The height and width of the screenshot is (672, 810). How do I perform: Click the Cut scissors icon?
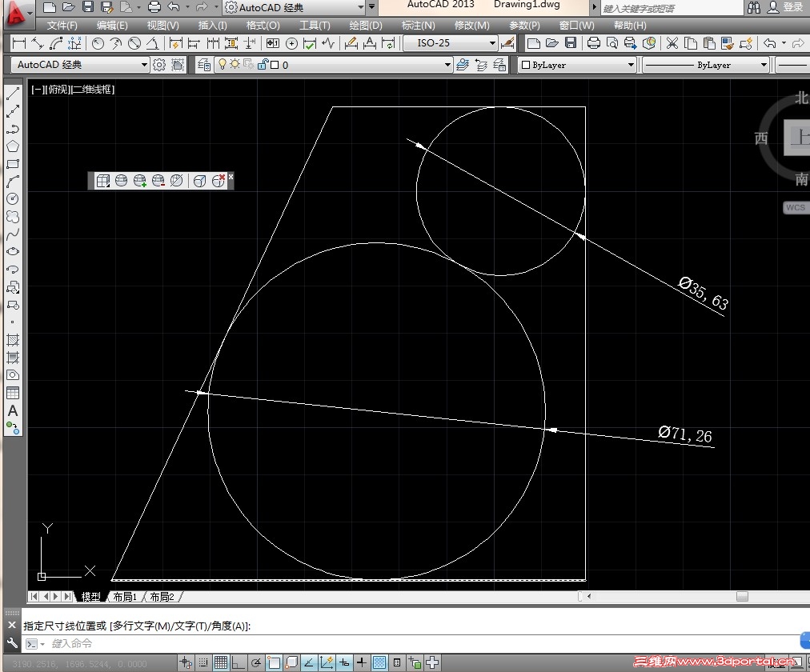pos(672,43)
